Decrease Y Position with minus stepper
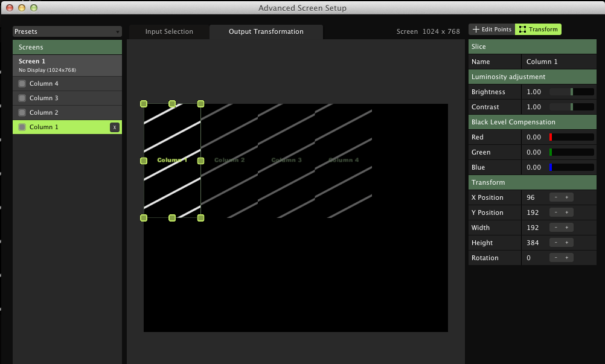 (x=555, y=212)
